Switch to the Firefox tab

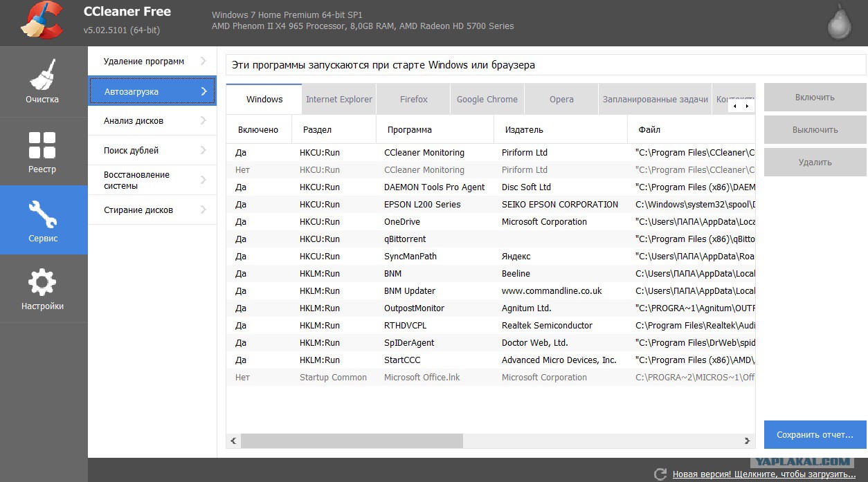(x=414, y=99)
